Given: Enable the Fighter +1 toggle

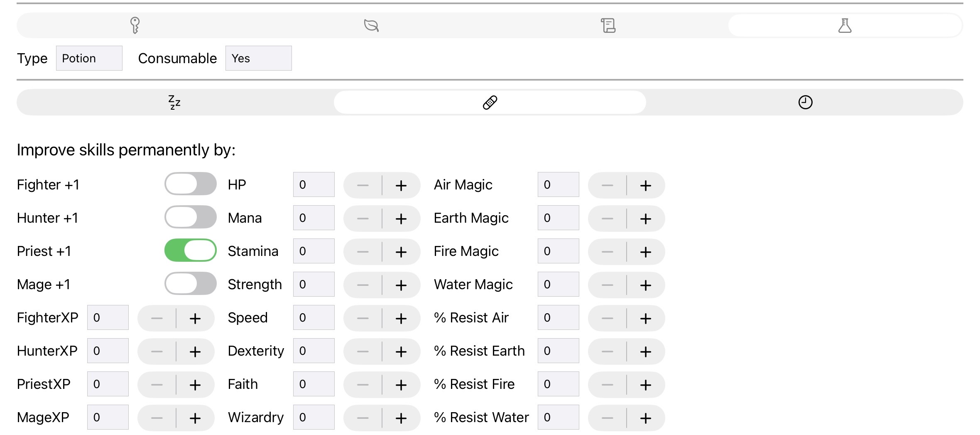Looking at the screenshot, I should [x=190, y=184].
